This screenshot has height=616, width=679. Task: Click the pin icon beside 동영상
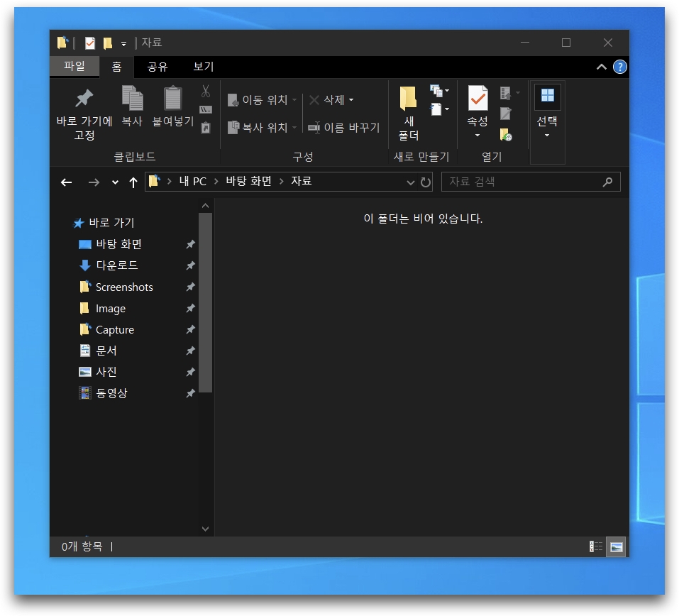[x=190, y=393]
